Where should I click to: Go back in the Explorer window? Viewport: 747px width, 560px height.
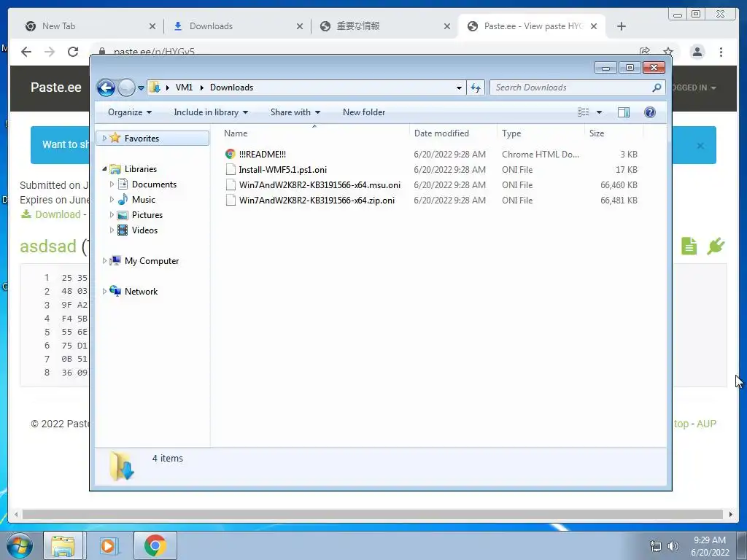pos(106,87)
